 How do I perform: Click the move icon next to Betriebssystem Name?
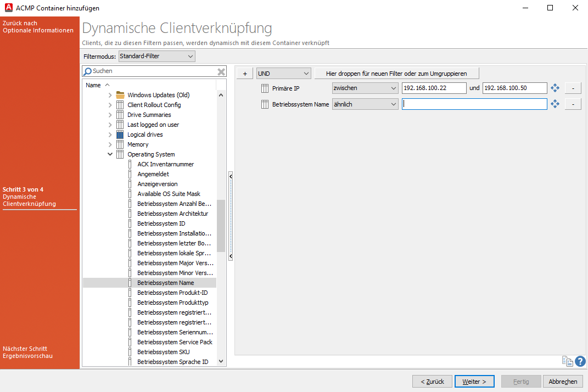[555, 104]
